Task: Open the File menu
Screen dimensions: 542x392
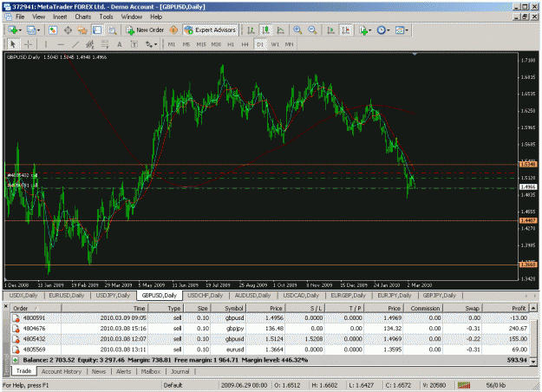Action: 20,16
